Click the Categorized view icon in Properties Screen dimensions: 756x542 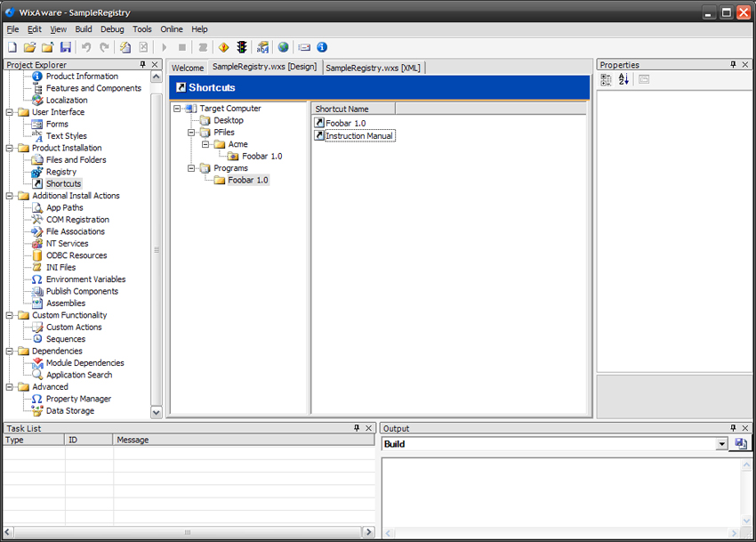tap(606, 79)
